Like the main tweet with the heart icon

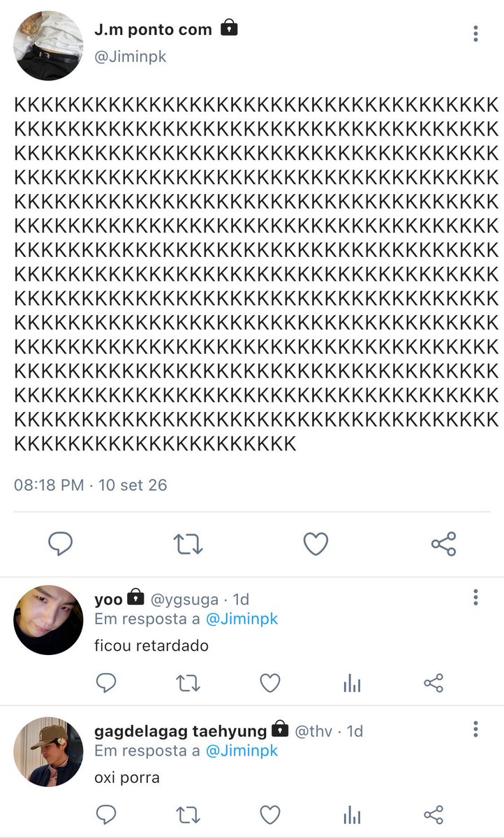pos(316,543)
